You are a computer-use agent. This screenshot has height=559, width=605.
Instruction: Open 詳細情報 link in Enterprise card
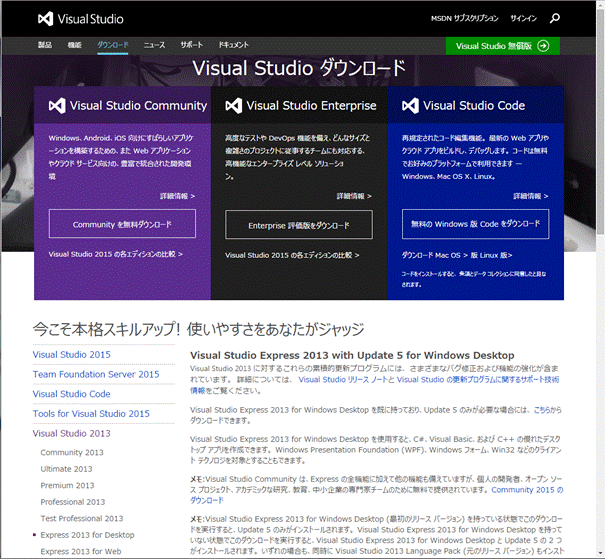tap(354, 196)
